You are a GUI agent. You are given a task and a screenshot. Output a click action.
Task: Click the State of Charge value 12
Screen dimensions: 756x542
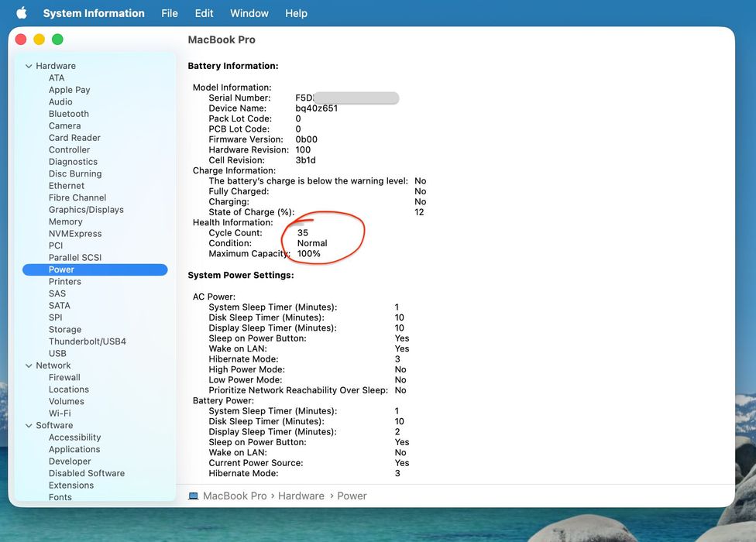419,212
